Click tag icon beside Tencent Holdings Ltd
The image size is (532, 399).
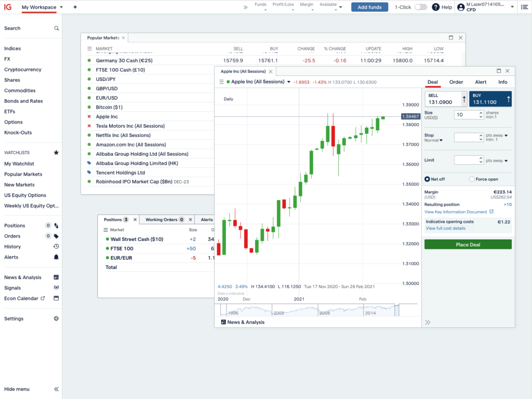tap(89, 172)
